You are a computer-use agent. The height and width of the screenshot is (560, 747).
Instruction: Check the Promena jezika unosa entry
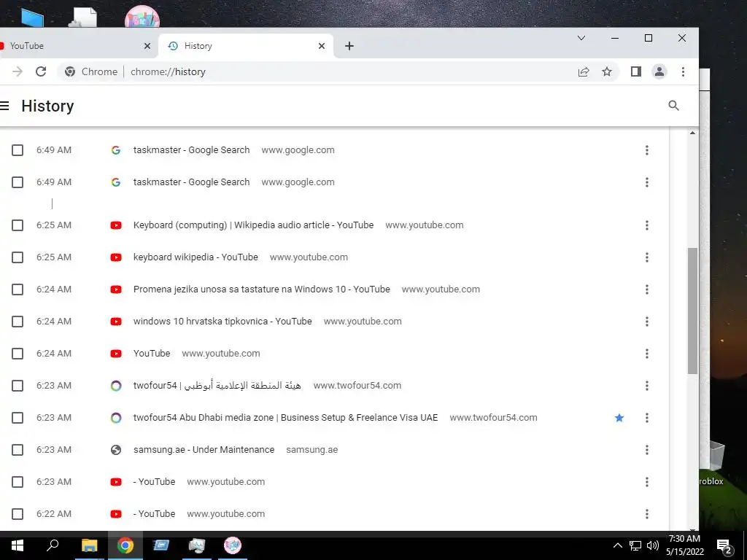18,289
